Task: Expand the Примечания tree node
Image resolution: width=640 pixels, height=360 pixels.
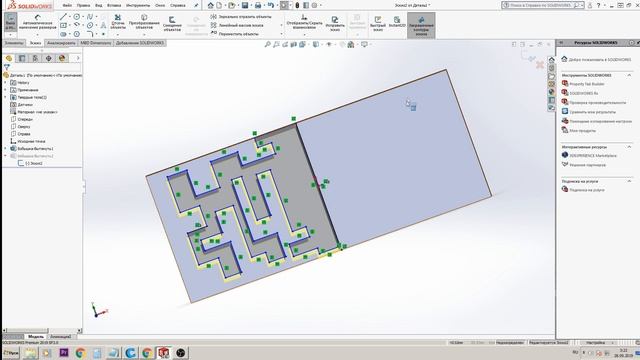Action: tap(5, 90)
